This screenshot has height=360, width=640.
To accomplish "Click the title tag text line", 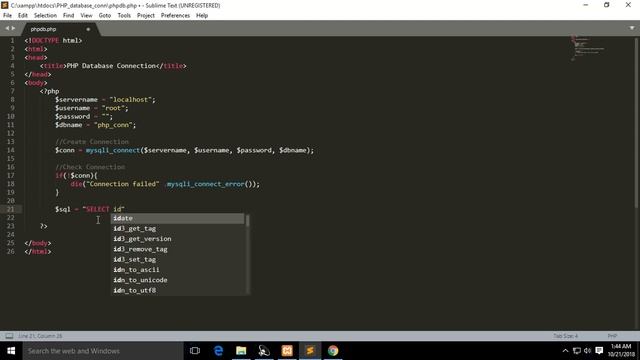I will [x=113, y=66].
